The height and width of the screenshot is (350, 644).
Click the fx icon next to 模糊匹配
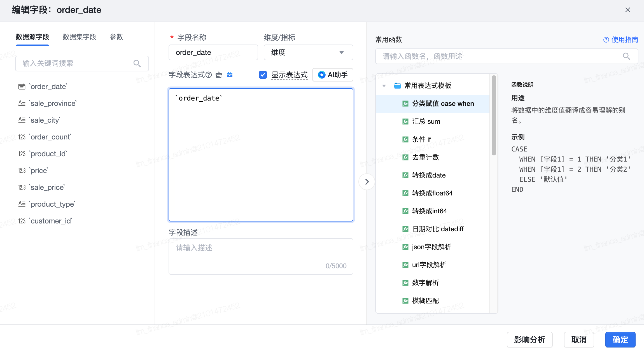pyautogui.click(x=405, y=301)
